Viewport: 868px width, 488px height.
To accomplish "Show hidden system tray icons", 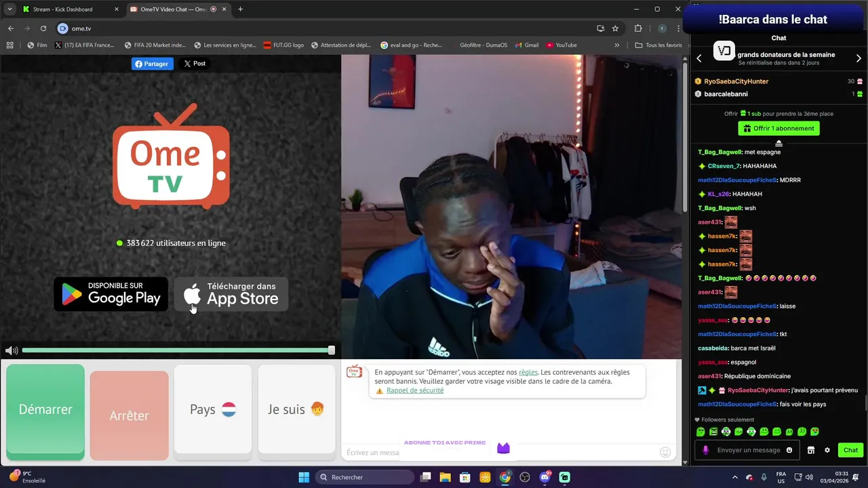I will 735,477.
